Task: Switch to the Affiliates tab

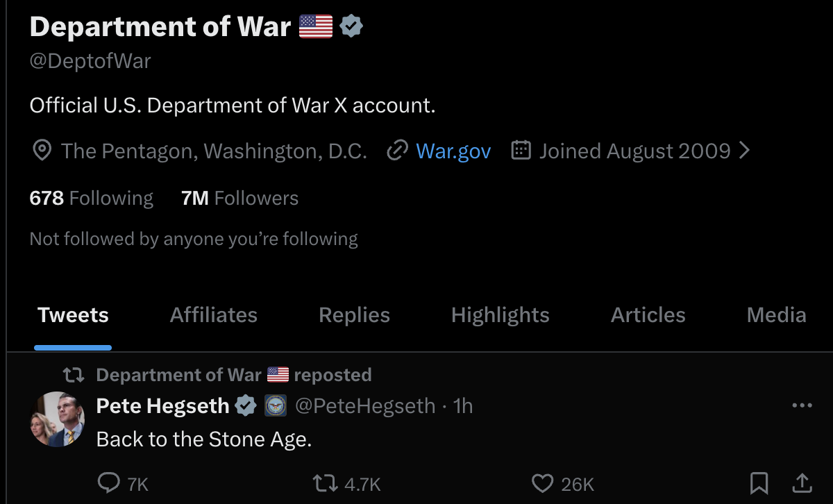Action: [214, 315]
